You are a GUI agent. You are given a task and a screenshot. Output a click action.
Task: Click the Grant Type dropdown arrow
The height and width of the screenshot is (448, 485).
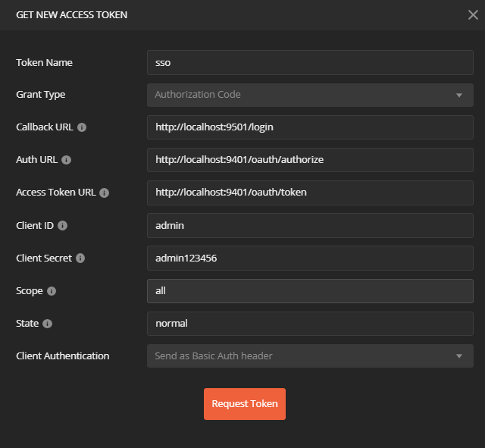coord(459,96)
